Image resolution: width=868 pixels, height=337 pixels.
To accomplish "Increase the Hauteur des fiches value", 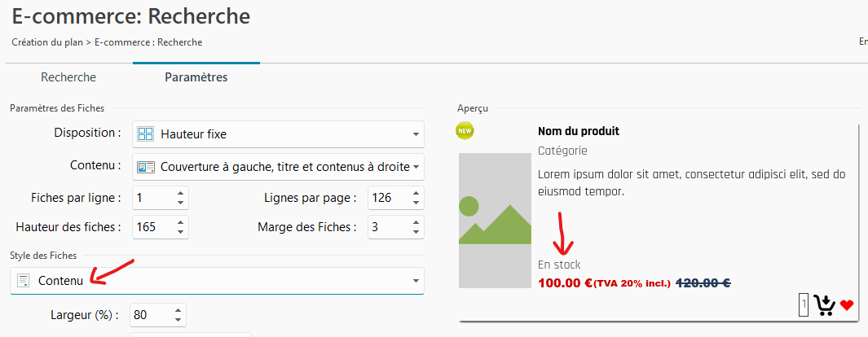I will 181,221.
